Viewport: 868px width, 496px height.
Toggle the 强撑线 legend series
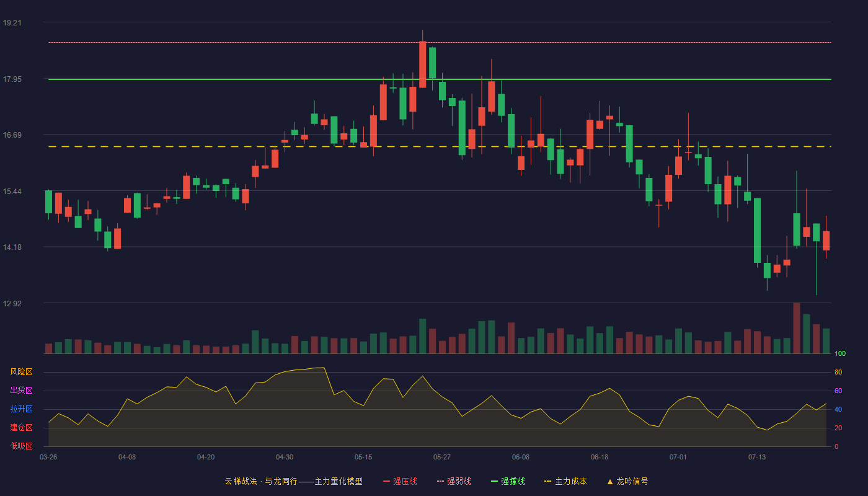[508, 481]
